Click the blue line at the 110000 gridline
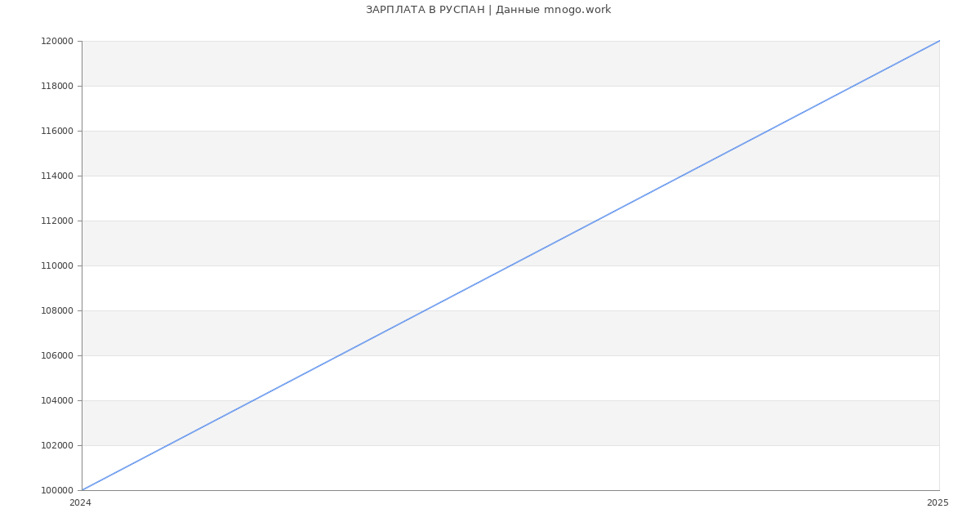This screenshot has height=531, width=980. pos(510,265)
